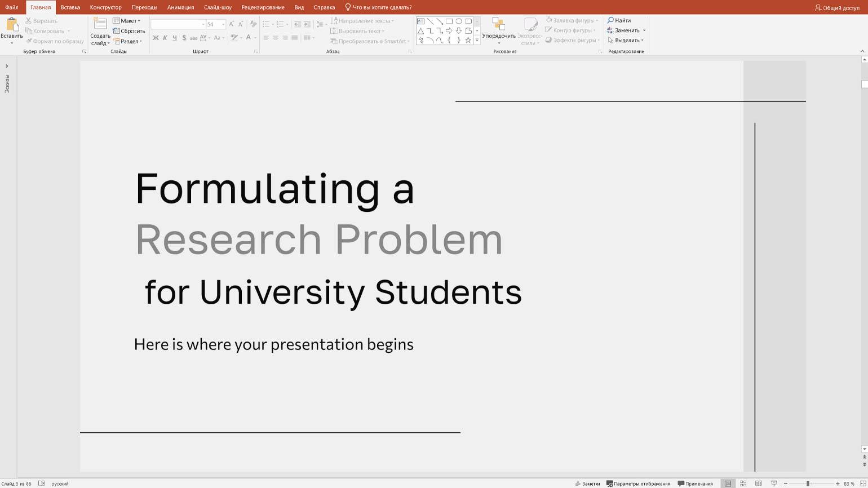
Task: Open the Выделить select dropdown
Action: [626, 40]
